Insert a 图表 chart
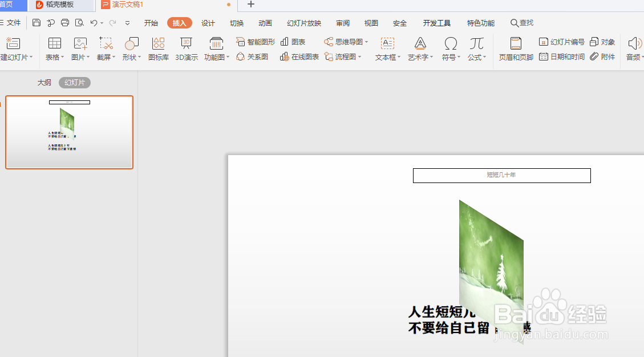Image resolution: width=644 pixels, height=357 pixels. (x=293, y=41)
